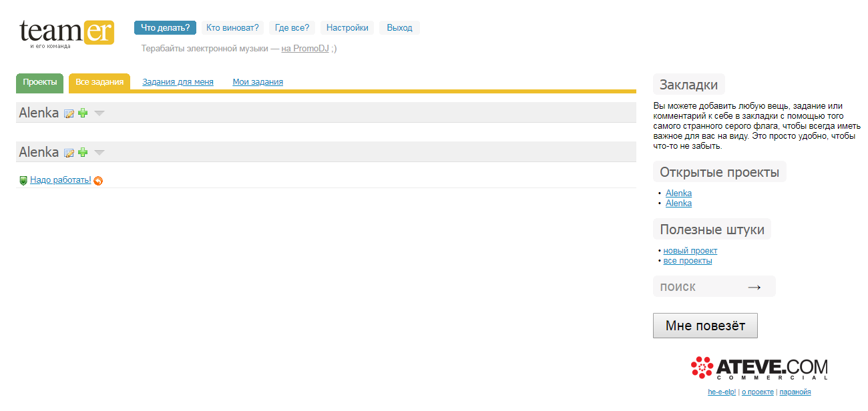Image resolution: width=868 pixels, height=411 pixels.
Task: Click the Полезные штуки heading
Action: (x=712, y=230)
